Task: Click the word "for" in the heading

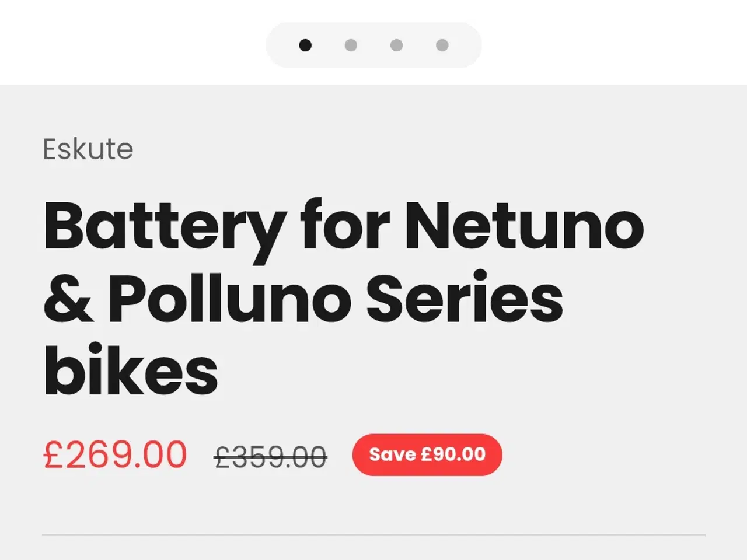Action: pyautogui.click(x=344, y=226)
